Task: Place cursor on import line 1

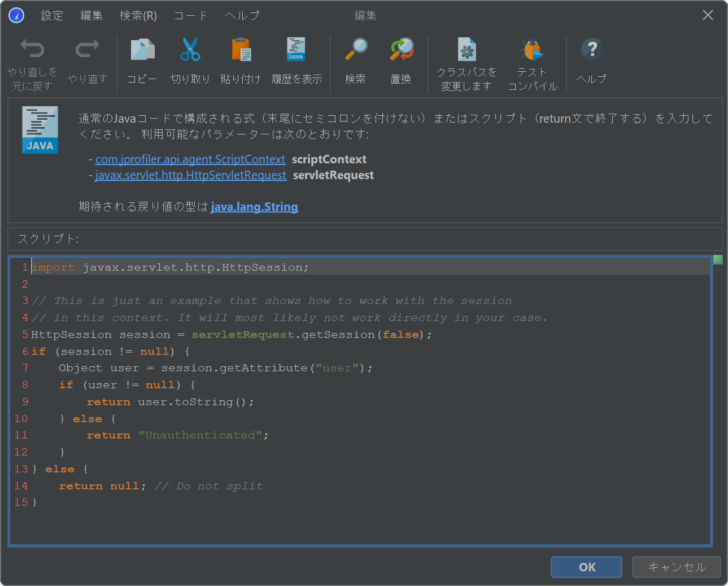Action: coord(170,267)
